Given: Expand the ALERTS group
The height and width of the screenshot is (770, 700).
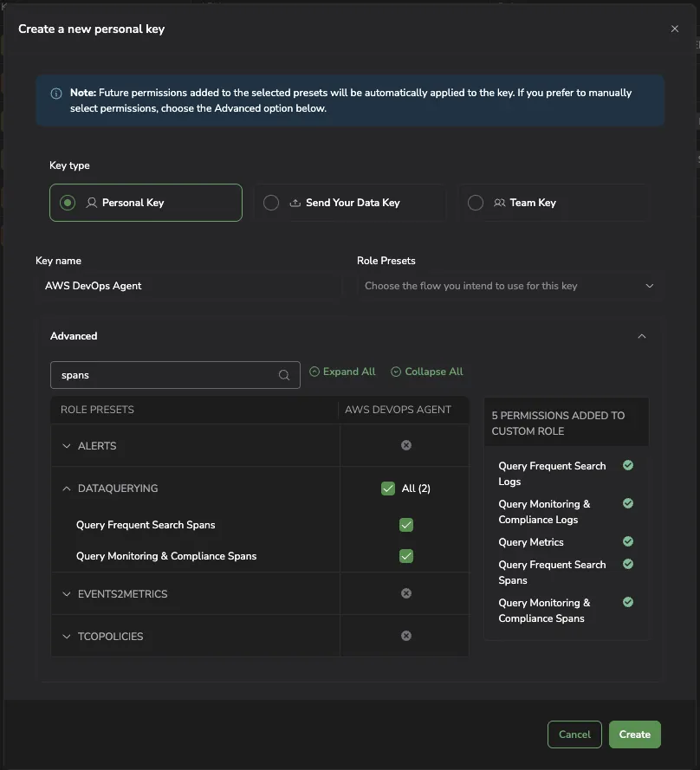Looking at the screenshot, I should 67,446.
